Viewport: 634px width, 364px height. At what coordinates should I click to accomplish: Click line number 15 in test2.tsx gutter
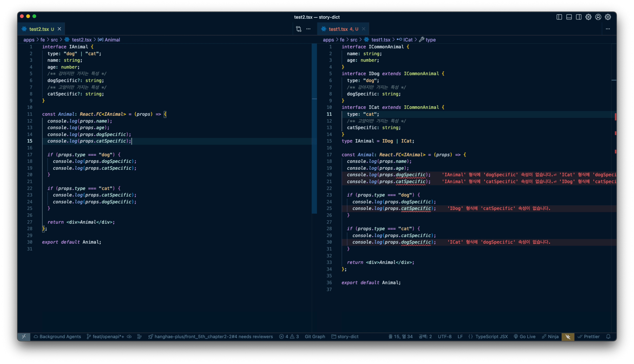pyautogui.click(x=30, y=141)
